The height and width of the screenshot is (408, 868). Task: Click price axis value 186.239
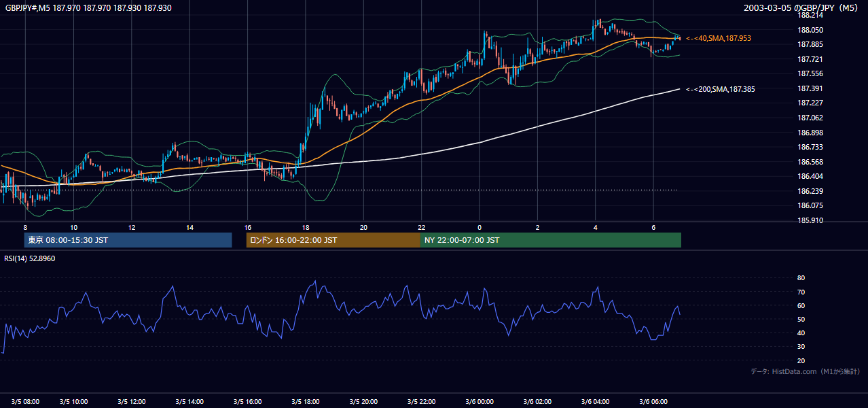810,191
